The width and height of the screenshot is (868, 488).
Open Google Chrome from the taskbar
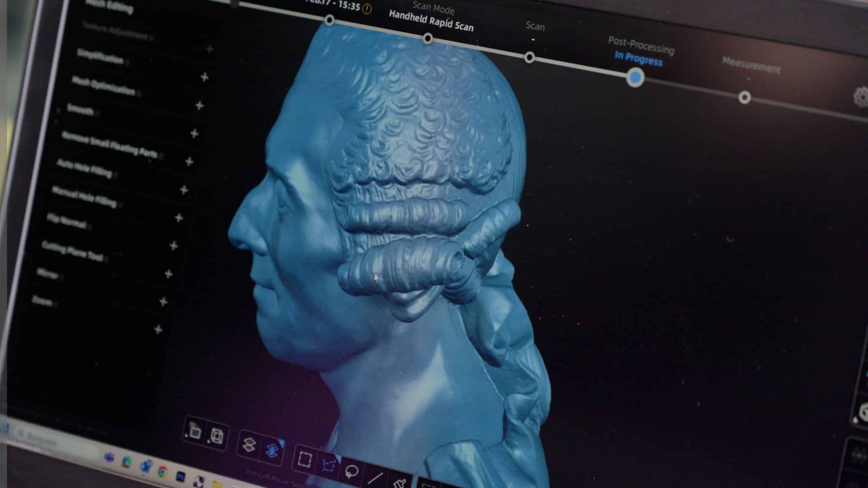click(x=163, y=471)
